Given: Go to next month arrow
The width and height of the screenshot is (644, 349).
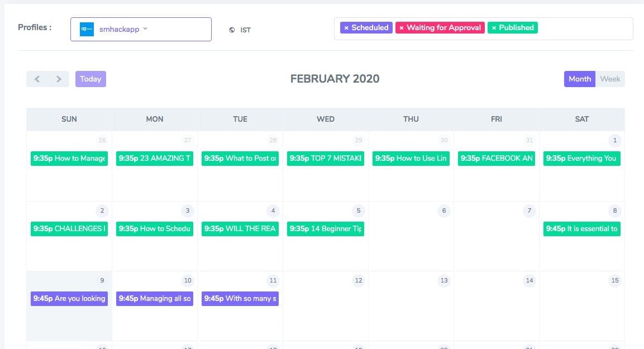Looking at the screenshot, I should pos(59,79).
